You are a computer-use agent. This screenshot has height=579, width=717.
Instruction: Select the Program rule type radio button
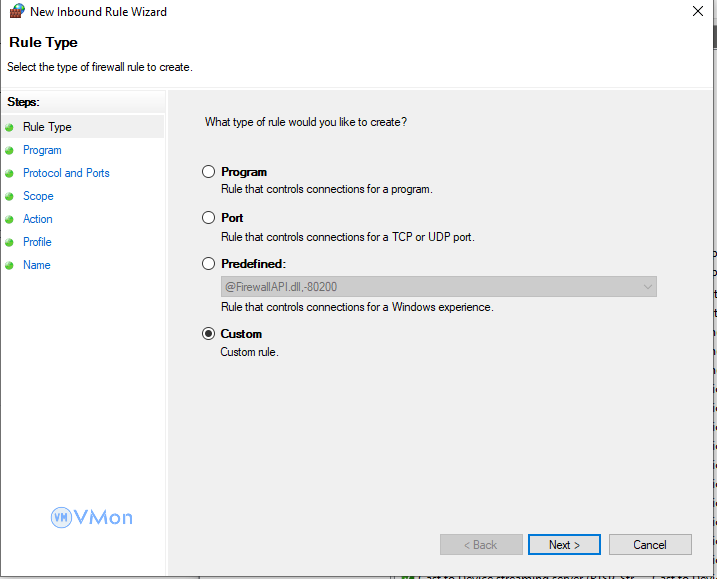point(209,172)
